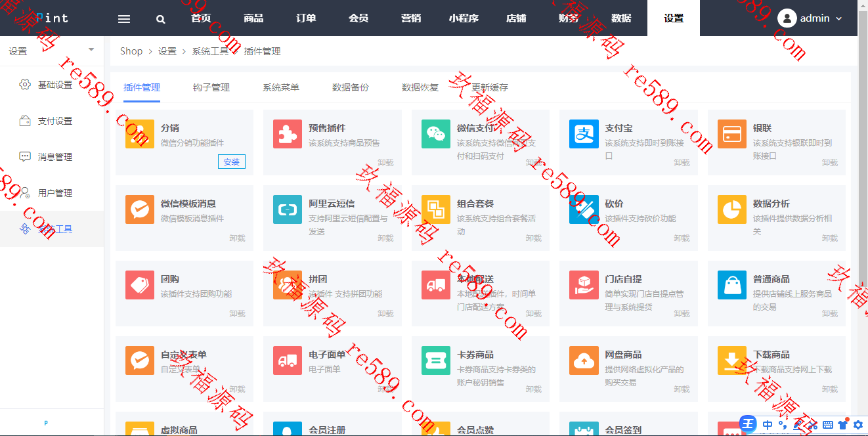
Task: Open the 本地配送 truck icon
Action: [436, 285]
